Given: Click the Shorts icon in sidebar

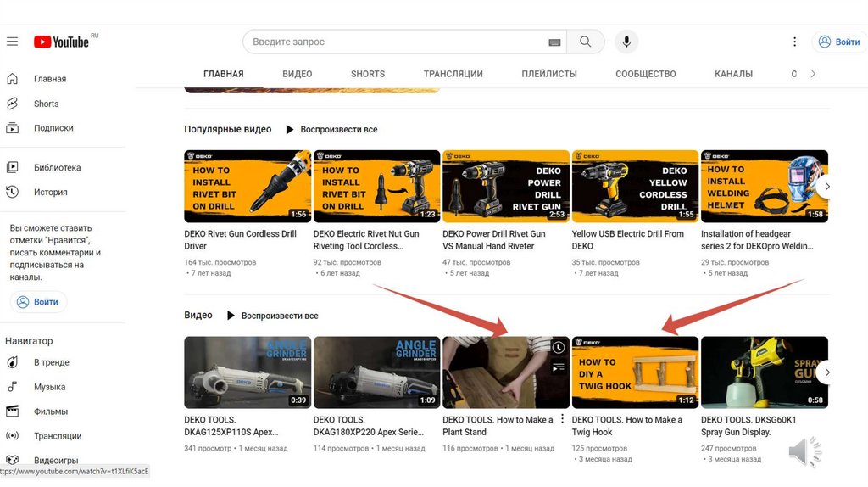Looking at the screenshot, I should coord(12,104).
